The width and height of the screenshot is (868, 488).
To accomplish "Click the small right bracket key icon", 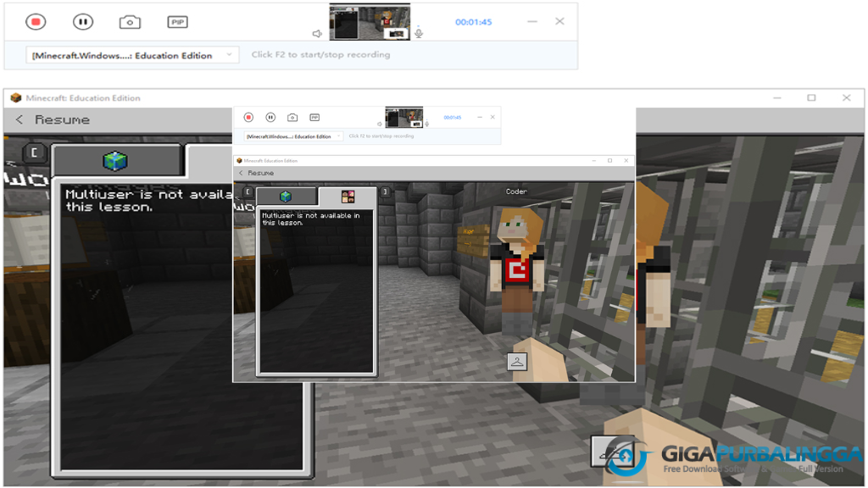I will (385, 191).
